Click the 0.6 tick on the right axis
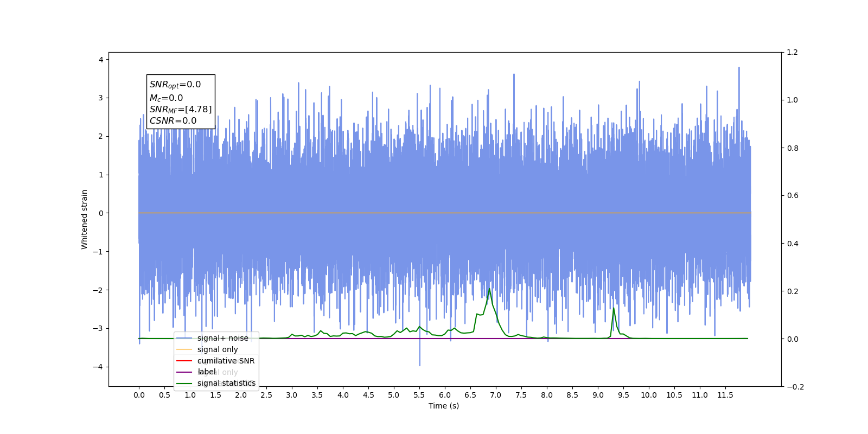This screenshot has width=868, height=434. [x=793, y=196]
